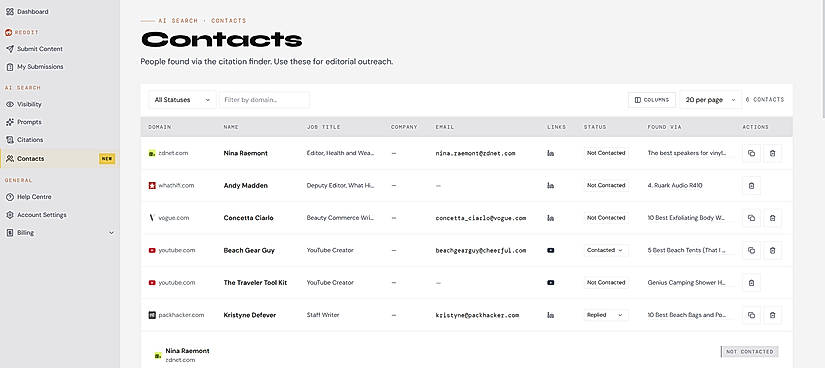Click '4. Ruark Audio R410' found-via text
The height and width of the screenshot is (368, 825).
(675, 185)
